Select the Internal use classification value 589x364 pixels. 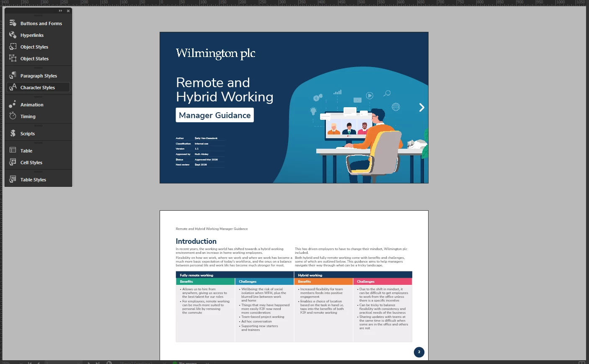click(x=201, y=144)
